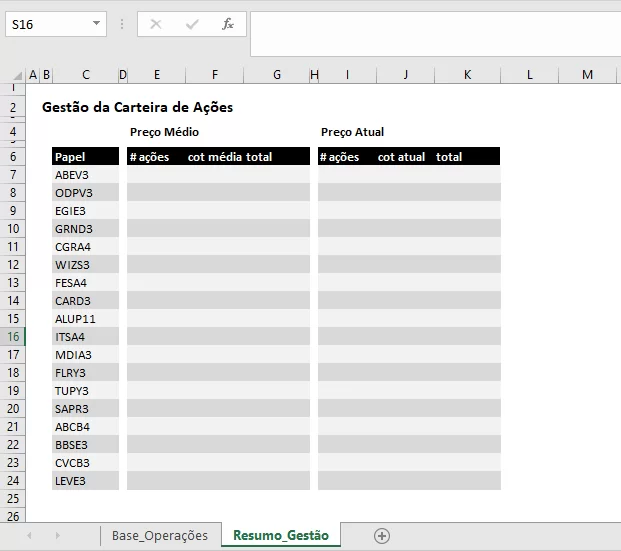Select column header M
This screenshot has height=551, width=621.
point(587,75)
